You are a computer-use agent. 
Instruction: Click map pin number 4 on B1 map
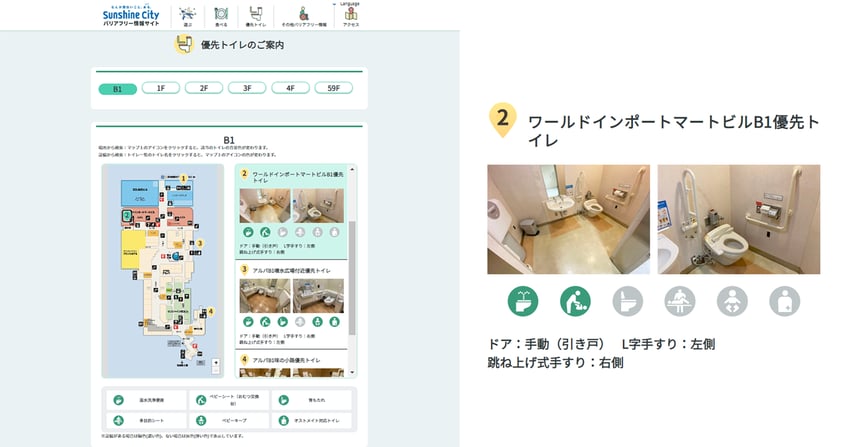point(210,312)
